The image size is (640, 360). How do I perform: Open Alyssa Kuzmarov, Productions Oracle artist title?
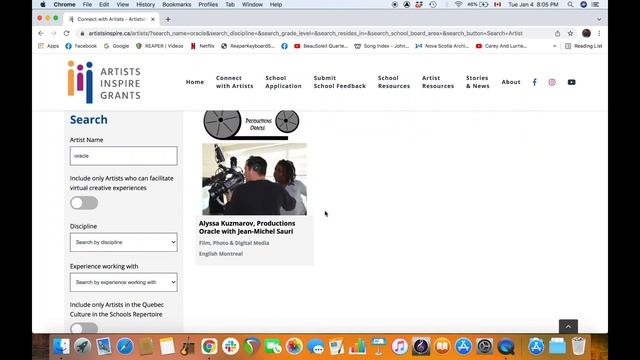pyautogui.click(x=247, y=227)
